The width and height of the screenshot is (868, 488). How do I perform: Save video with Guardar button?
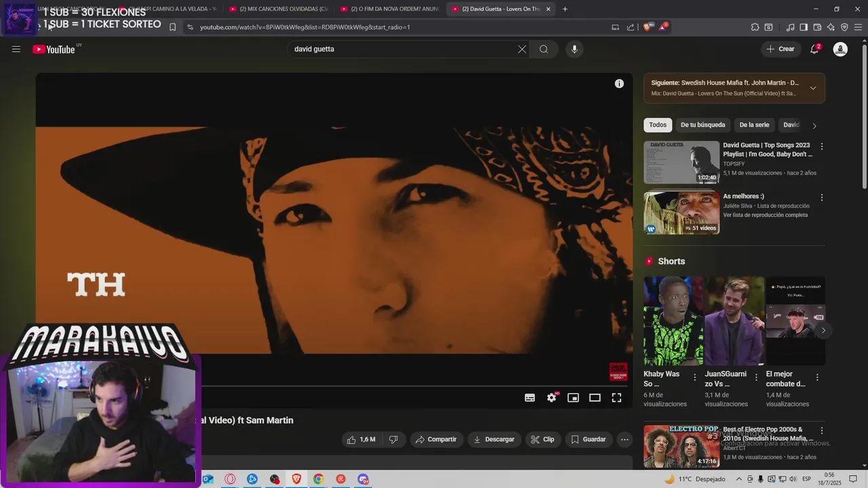pyautogui.click(x=589, y=439)
